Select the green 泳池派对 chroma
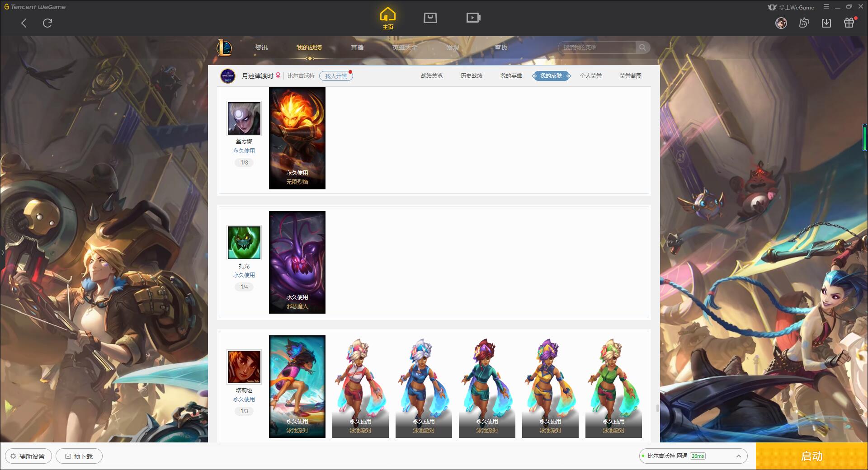This screenshot has height=470, width=868. [613, 386]
